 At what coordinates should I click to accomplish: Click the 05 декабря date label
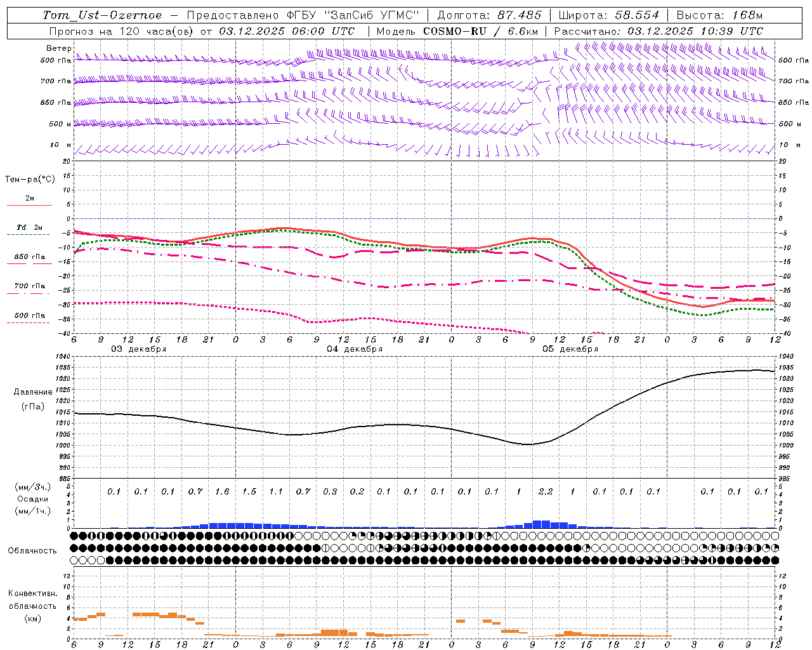570,349
